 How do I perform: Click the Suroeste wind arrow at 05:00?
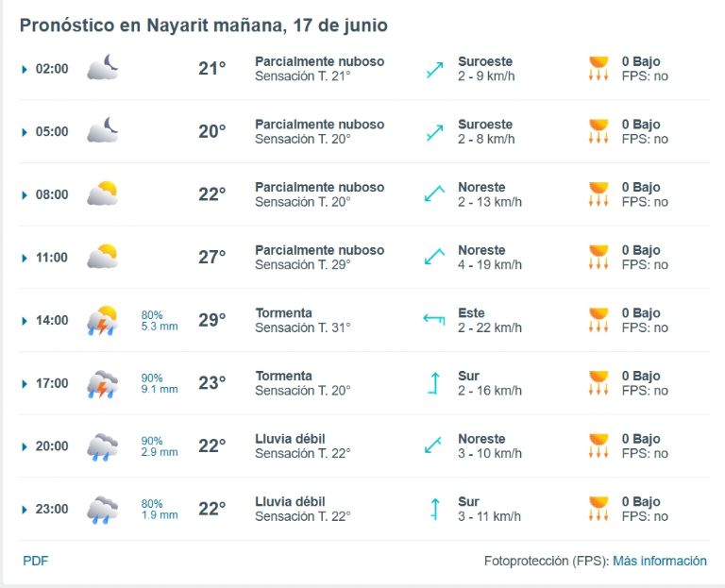tap(434, 132)
